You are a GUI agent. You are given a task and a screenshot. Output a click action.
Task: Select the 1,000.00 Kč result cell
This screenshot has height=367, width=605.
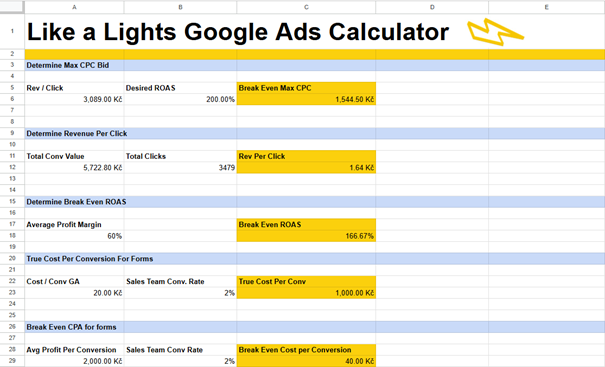306,293
